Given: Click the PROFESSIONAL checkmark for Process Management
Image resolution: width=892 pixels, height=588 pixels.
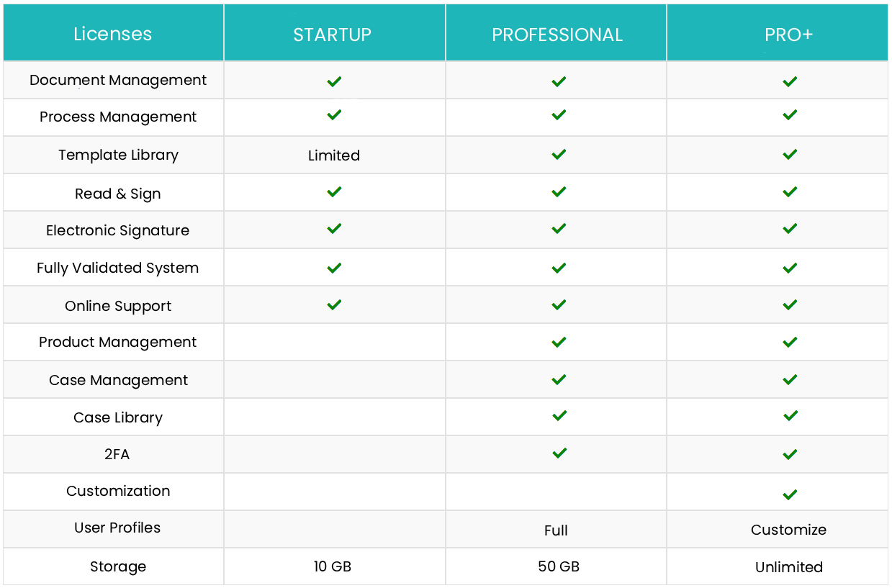Looking at the screenshot, I should pos(559,115).
